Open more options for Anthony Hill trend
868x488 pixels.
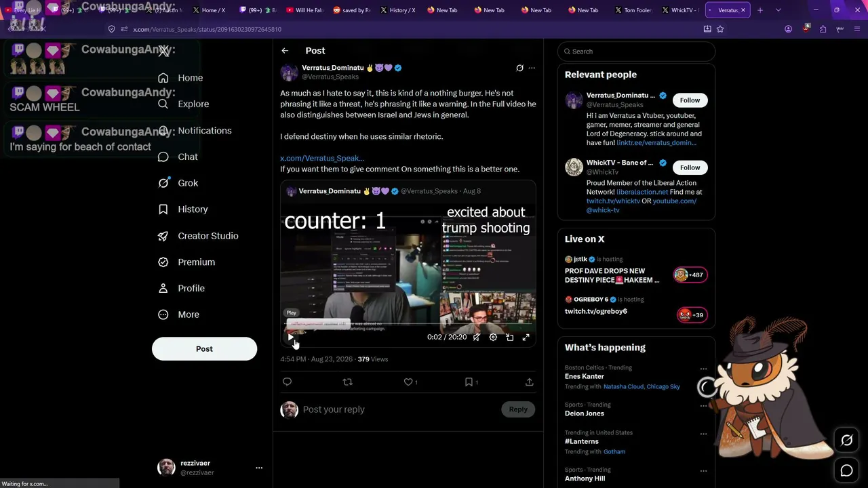click(x=703, y=471)
